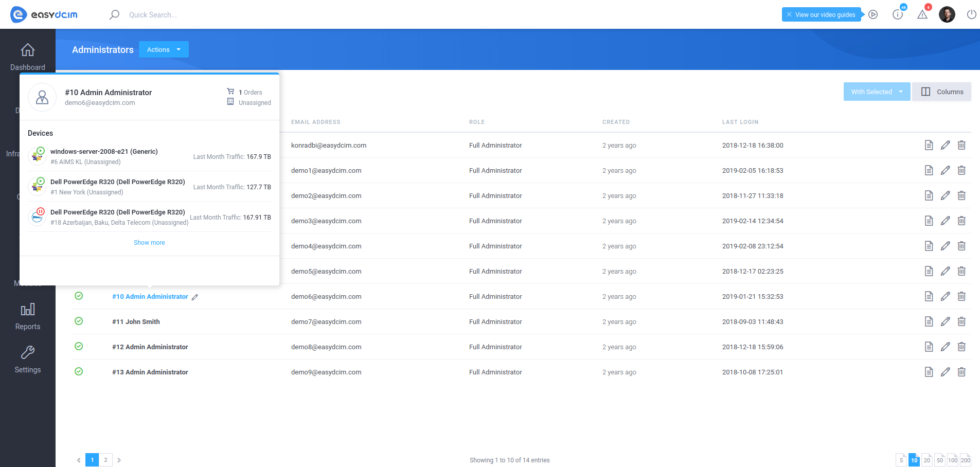Viewport: 980px width, 467px height.
Task: Show 20 entries per page
Action: pos(927,460)
